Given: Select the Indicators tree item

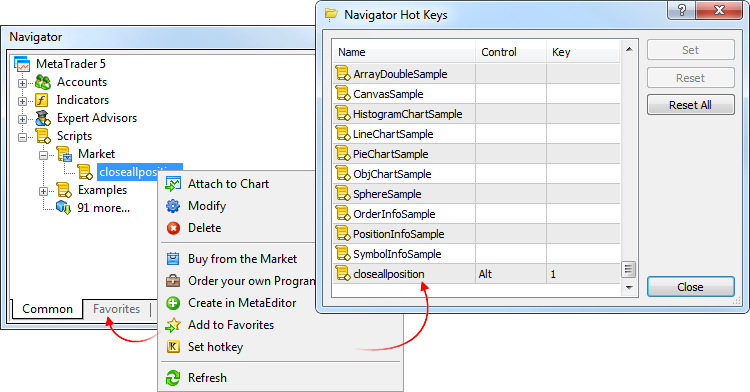Looking at the screenshot, I should point(83,100).
